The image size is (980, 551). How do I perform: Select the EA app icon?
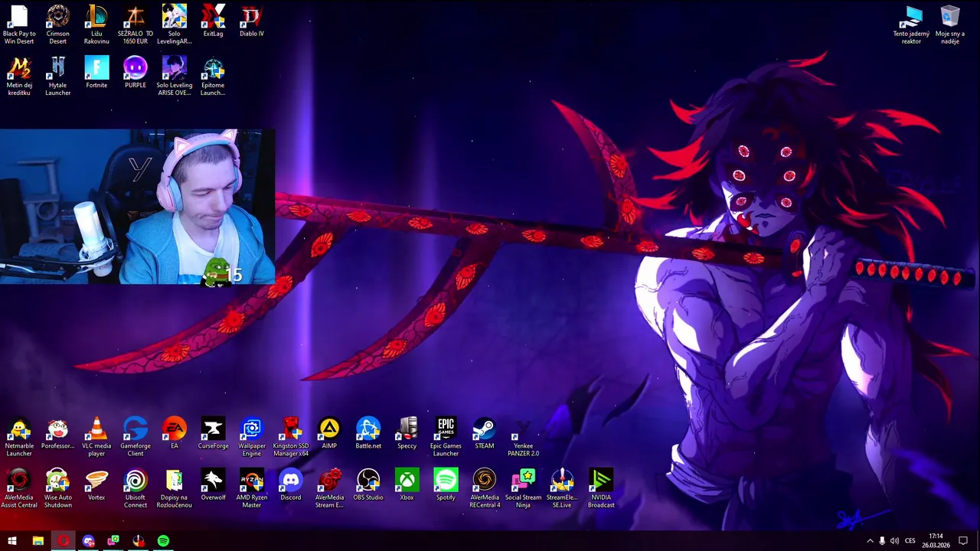coord(174,433)
